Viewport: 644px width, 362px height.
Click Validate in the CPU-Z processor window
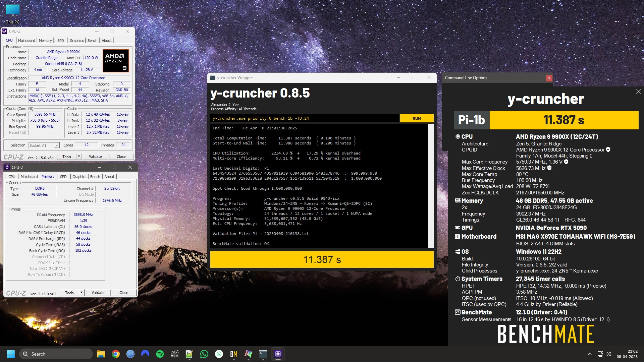coord(95,157)
